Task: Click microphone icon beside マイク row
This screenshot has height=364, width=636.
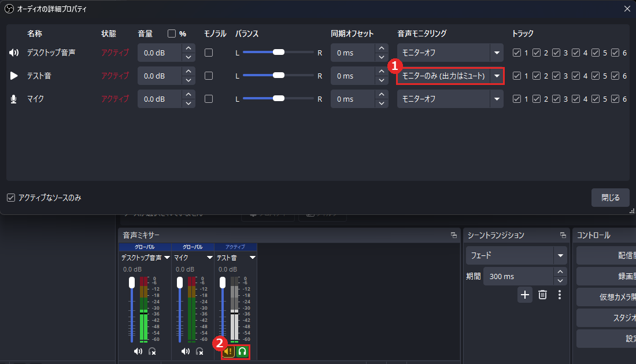Action: pyautogui.click(x=14, y=99)
